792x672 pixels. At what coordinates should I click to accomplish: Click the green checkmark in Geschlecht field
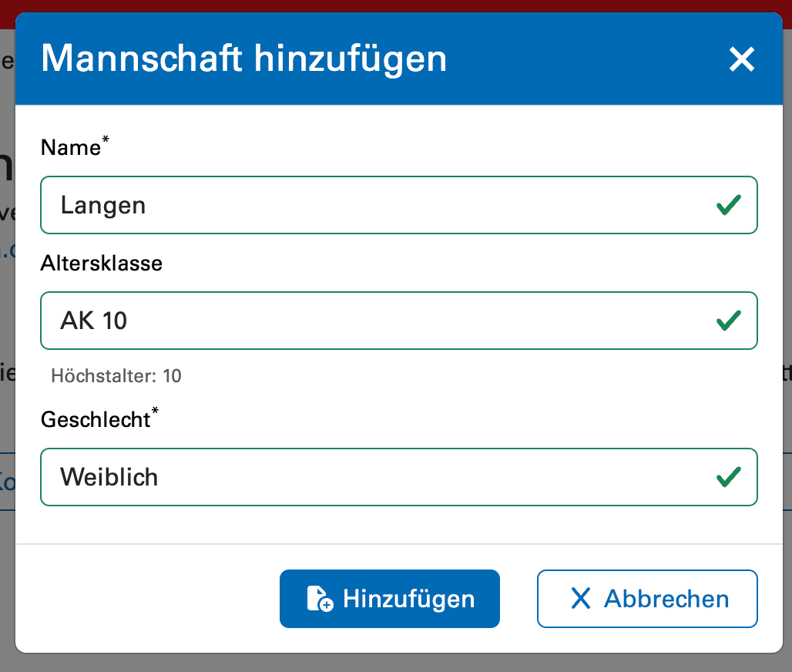728,477
